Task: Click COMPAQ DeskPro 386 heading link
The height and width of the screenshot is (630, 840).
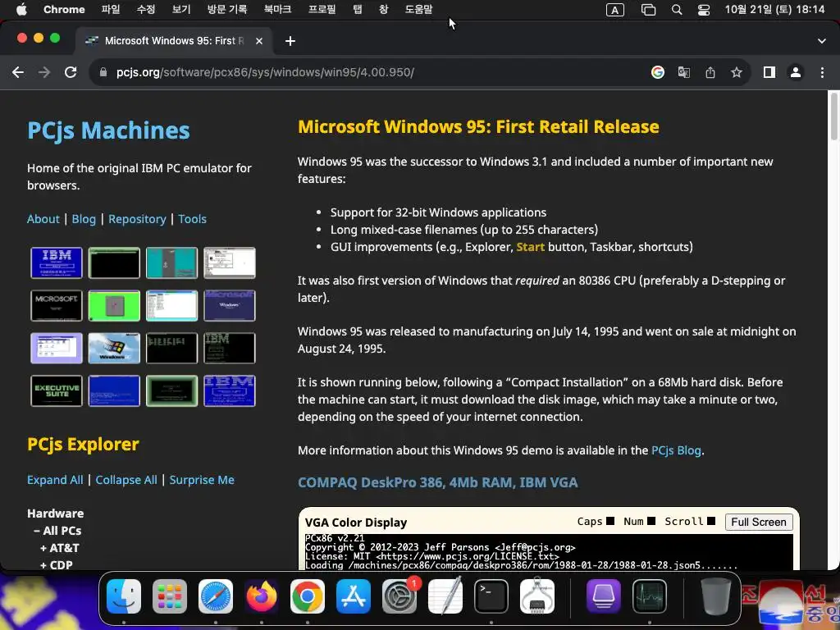Action: [438, 482]
